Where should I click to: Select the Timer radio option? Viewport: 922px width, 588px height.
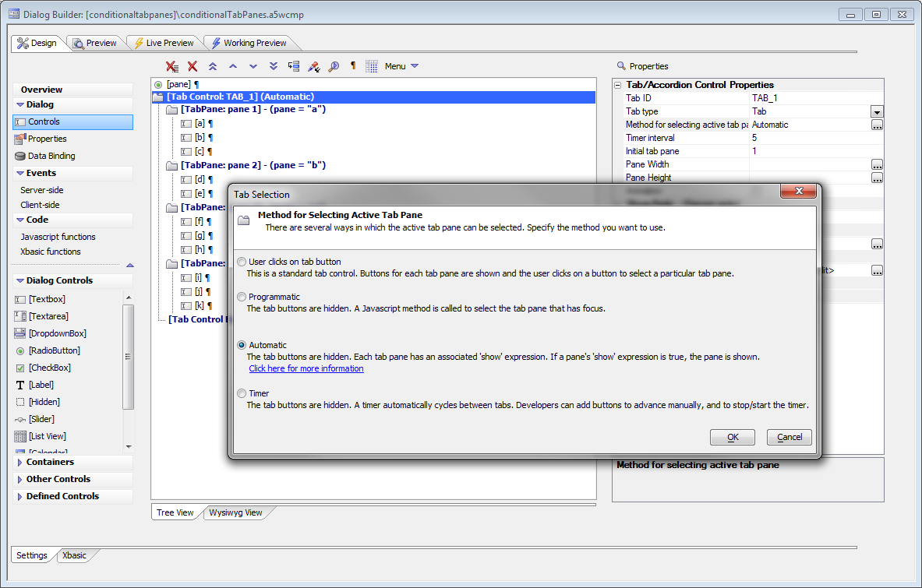242,393
